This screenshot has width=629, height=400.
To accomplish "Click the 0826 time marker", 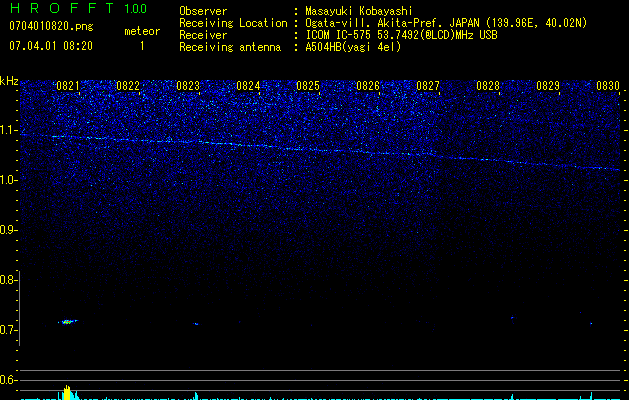I will (368, 86).
